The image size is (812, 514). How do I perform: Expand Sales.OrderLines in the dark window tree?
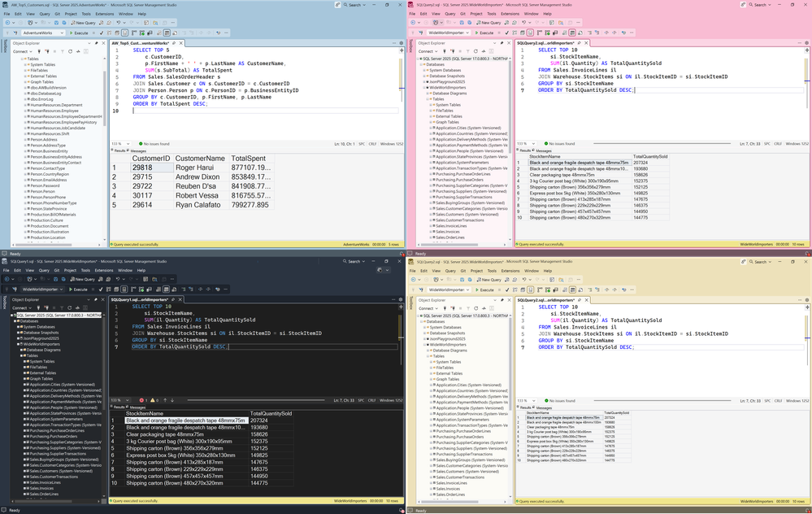coord(24,494)
